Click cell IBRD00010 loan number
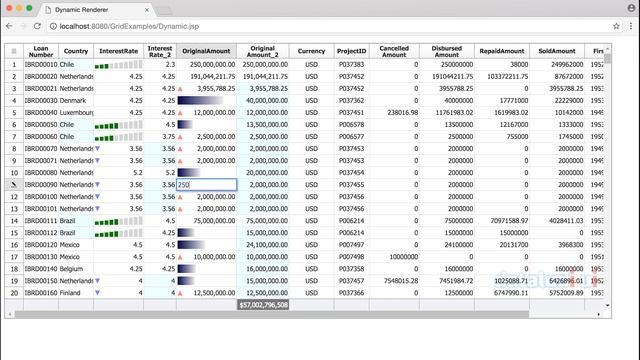 click(41, 64)
